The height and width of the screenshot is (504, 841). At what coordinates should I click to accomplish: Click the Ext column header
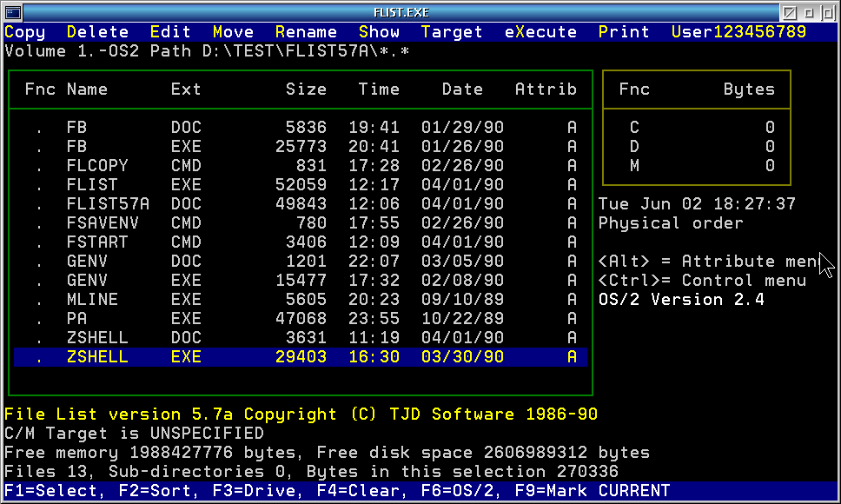pyautogui.click(x=186, y=89)
